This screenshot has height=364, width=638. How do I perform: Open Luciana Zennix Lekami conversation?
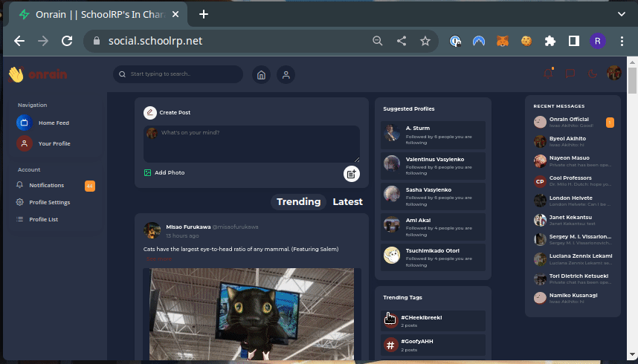tap(573, 259)
